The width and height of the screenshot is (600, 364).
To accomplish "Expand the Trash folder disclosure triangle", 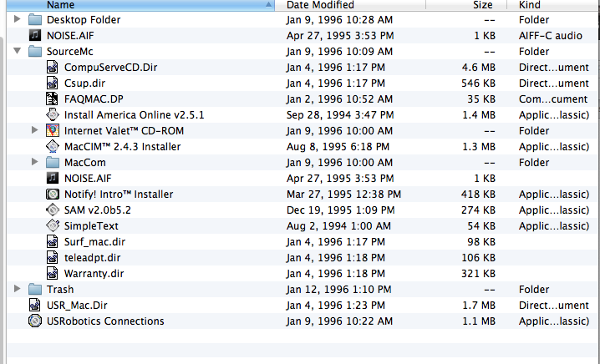I will pyautogui.click(x=17, y=289).
